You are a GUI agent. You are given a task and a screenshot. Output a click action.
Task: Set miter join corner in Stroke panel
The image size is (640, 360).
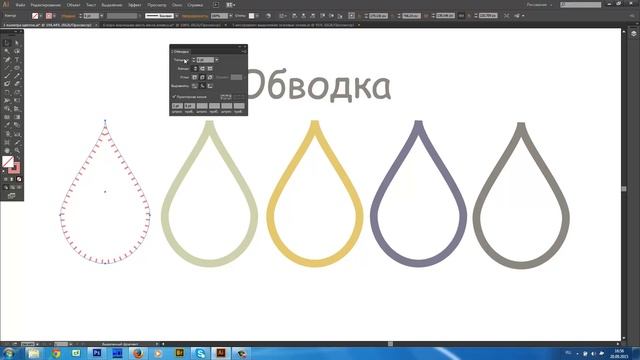[195, 77]
